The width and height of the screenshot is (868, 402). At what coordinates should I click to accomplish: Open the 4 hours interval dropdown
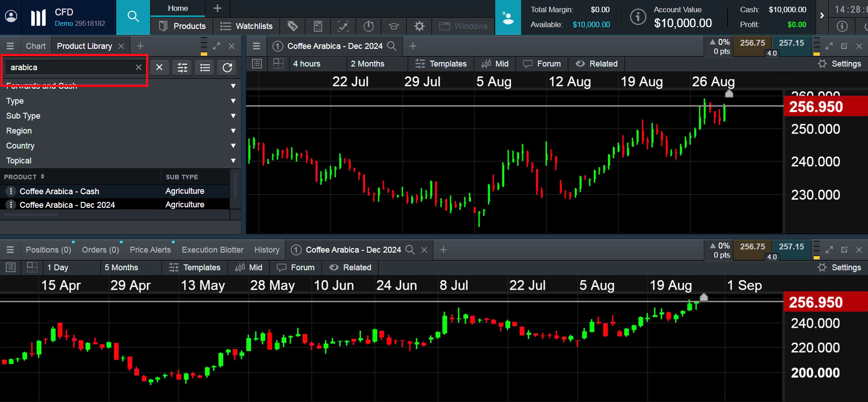[318, 64]
